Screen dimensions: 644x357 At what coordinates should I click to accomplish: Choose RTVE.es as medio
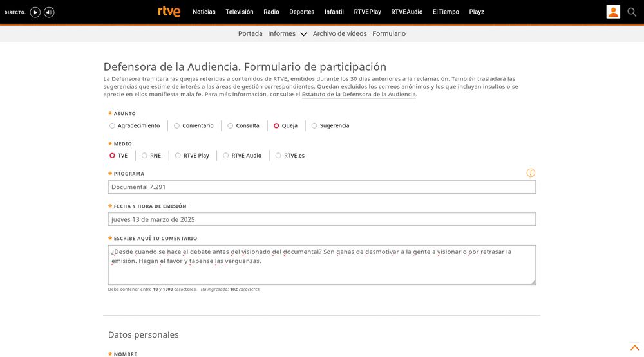[x=278, y=156]
